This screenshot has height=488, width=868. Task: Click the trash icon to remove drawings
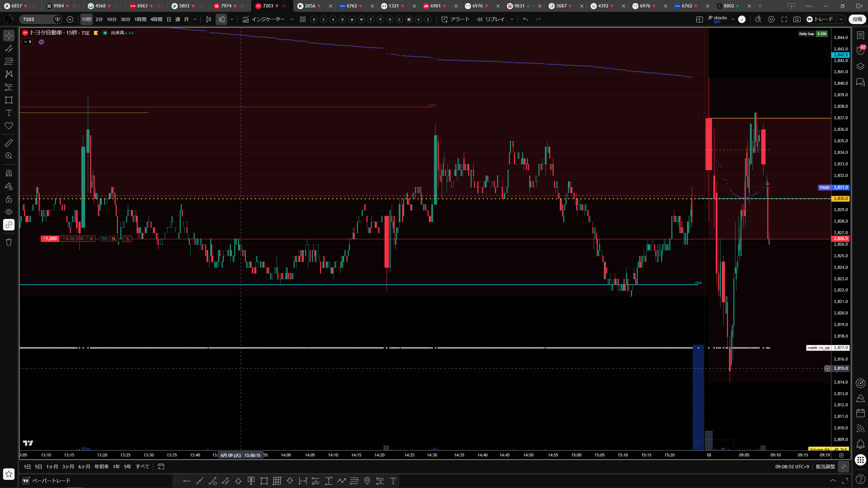[9, 242]
